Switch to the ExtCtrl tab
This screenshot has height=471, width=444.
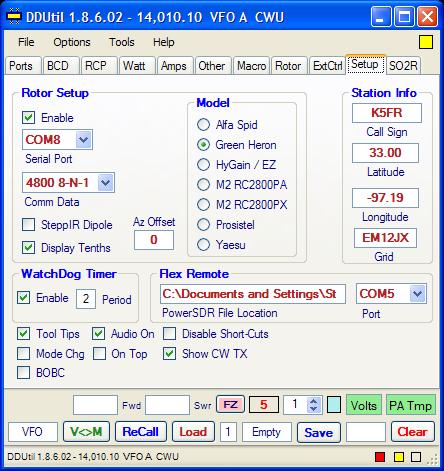pyautogui.click(x=327, y=66)
